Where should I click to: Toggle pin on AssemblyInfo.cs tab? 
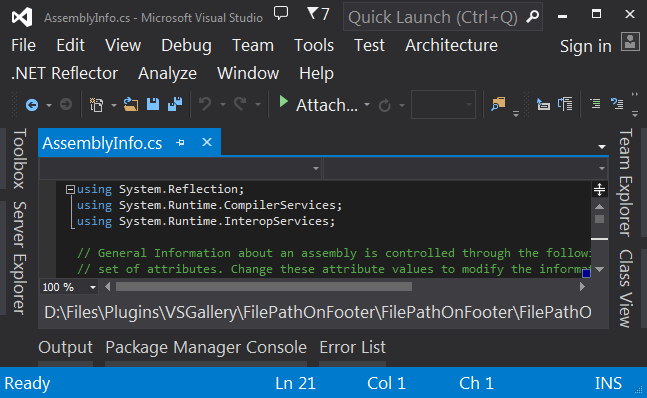point(180,143)
